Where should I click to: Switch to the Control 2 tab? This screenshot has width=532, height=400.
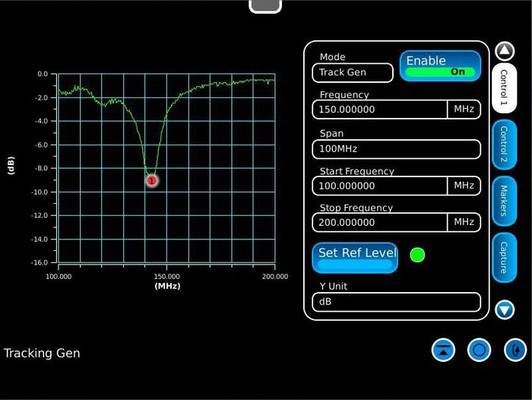[x=503, y=144]
